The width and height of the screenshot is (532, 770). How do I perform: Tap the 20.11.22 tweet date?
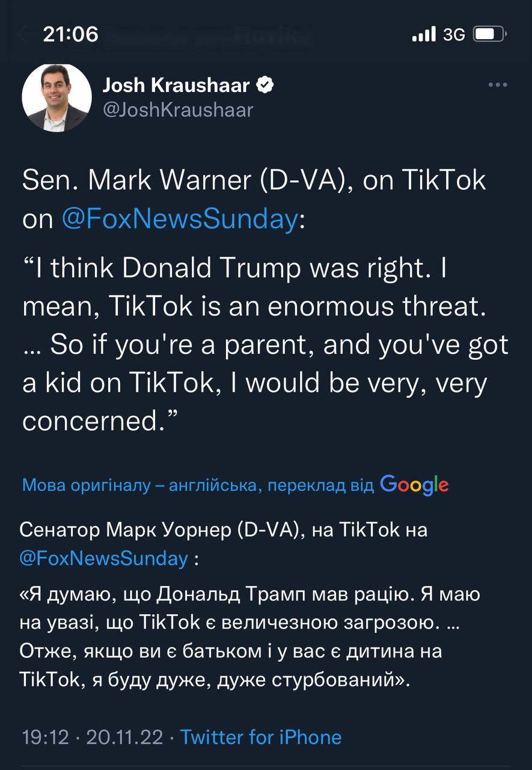pos(125,737)
